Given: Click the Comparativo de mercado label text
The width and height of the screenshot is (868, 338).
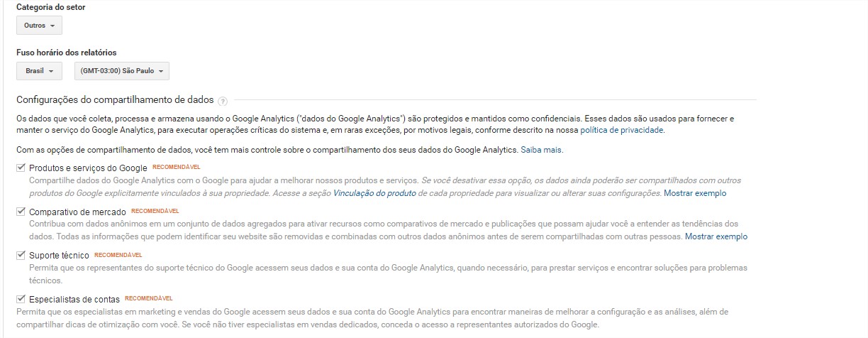Looking at the screenshot, I should (x=77, y=212).
